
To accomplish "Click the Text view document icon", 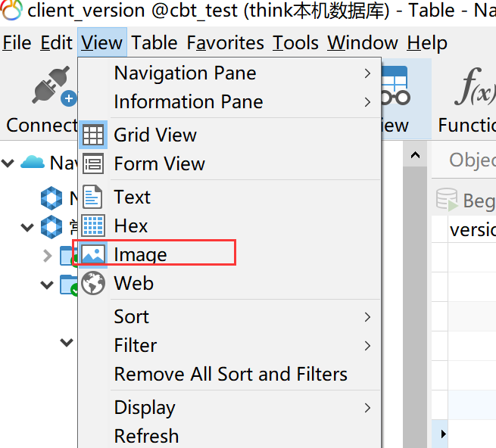I will coord(93,198).
